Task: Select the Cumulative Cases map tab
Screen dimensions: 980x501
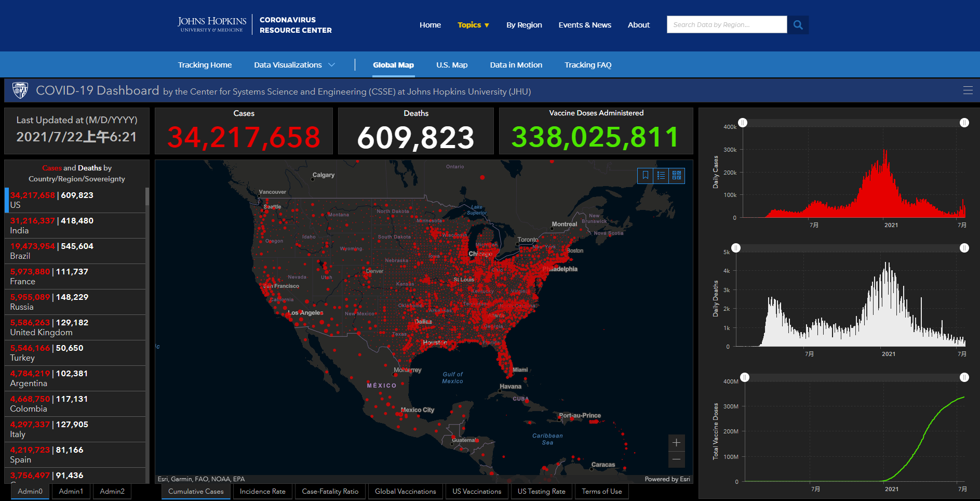Action: (196, 492)
